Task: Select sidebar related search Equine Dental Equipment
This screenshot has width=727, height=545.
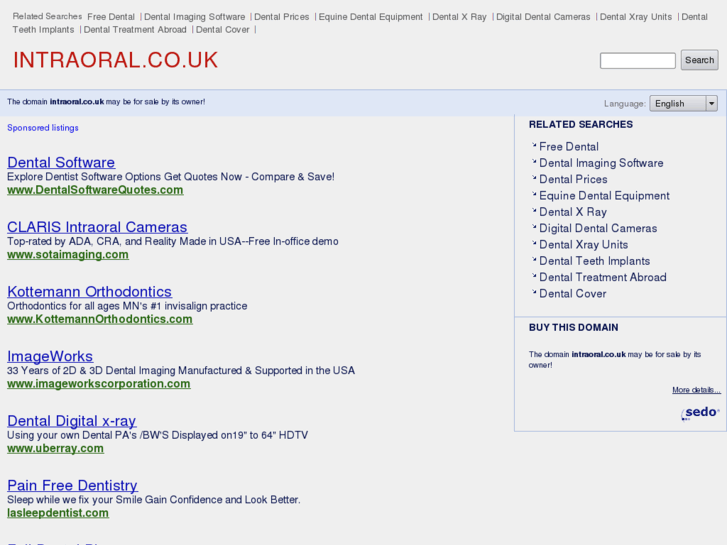Action: (x=604, y=196)
